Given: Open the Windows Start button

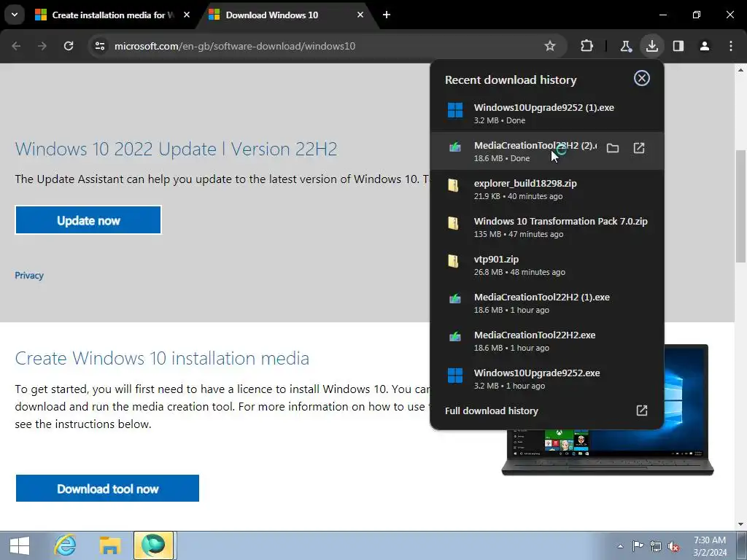Looking at the screenshot, I should click(20, 545).
